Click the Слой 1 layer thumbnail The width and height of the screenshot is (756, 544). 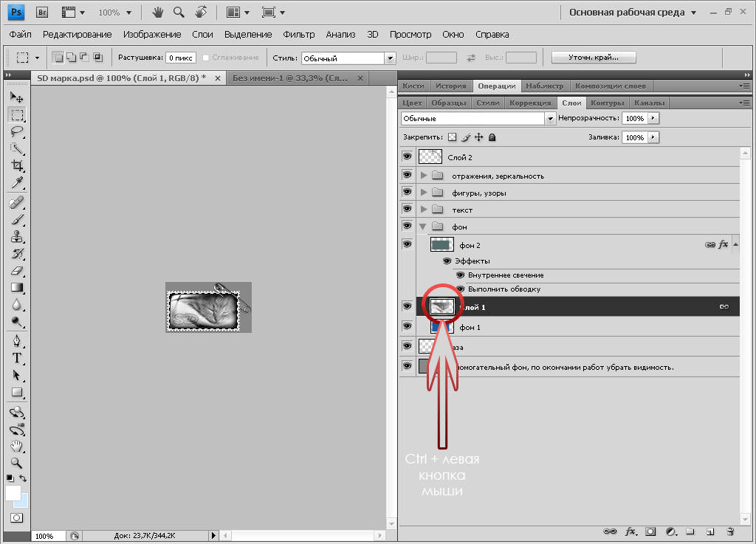point(442,306)
